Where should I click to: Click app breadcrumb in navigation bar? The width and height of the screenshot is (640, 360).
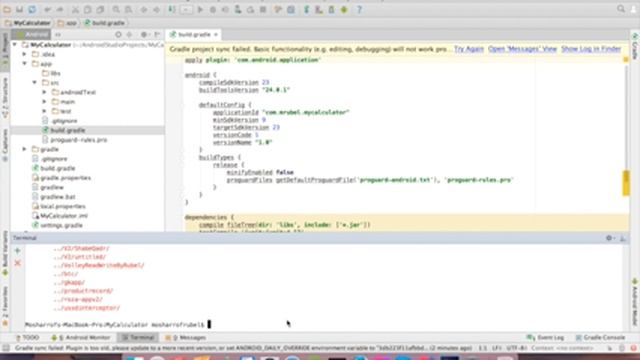pyautogui.click(x=67, y=23)
